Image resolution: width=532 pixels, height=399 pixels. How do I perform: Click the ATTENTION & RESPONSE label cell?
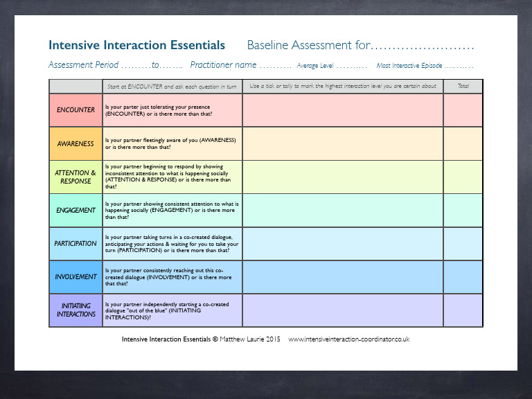pyautogui.click(x=76, y=177)
